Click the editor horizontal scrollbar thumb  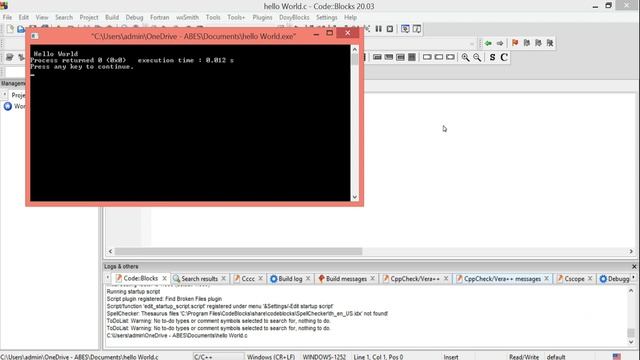pos(238,251)
